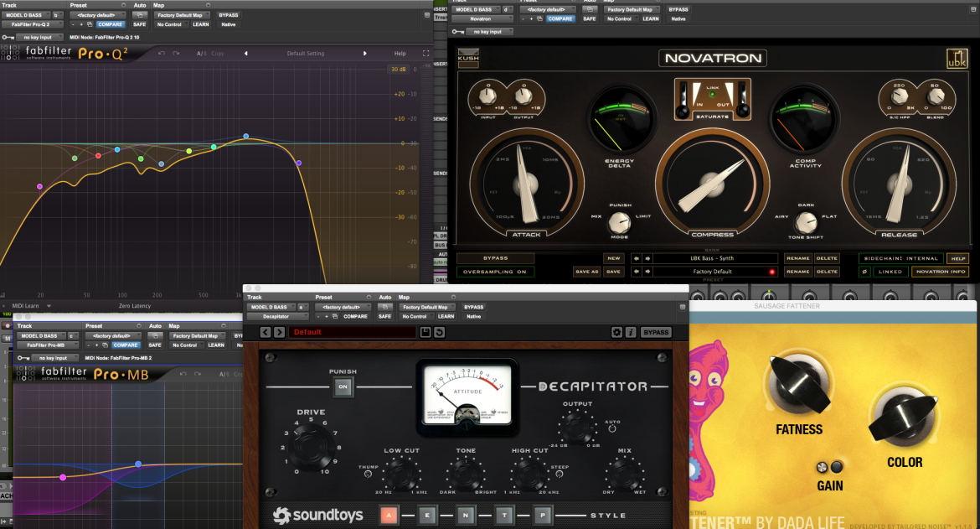980x529 pixels.
Task: Open the Decapitator plugin selector dropdown
Action: coord(278,316)
